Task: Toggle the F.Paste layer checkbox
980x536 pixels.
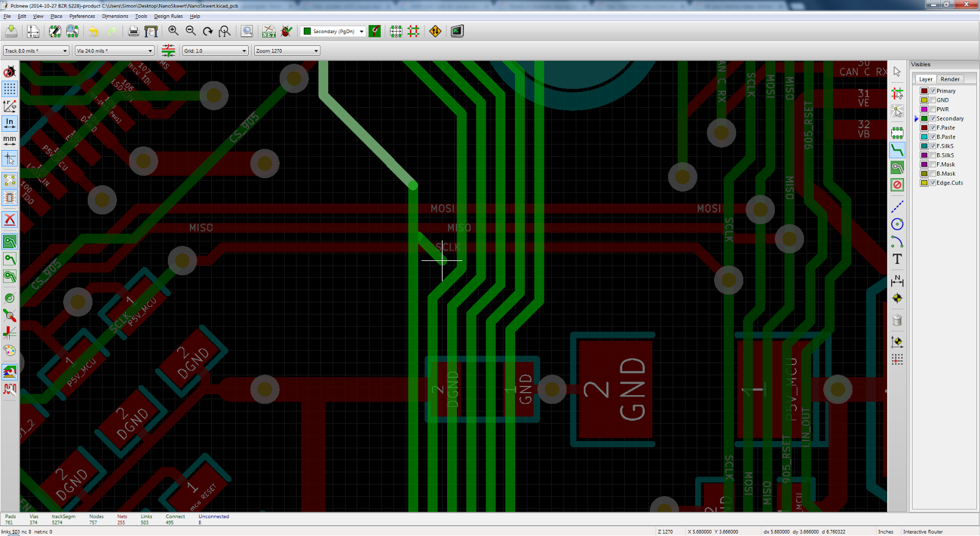Action: point(933,127)
